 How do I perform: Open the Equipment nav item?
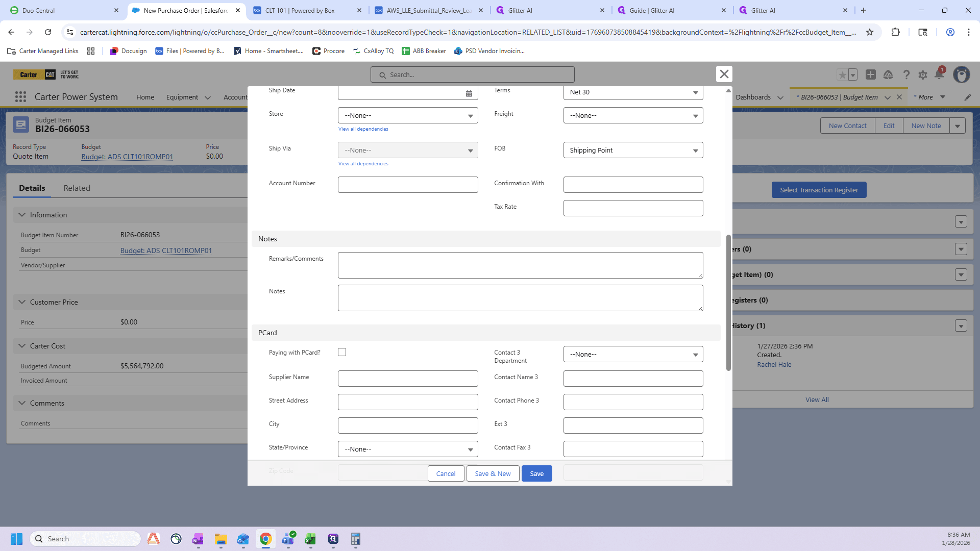click(182, 97)
